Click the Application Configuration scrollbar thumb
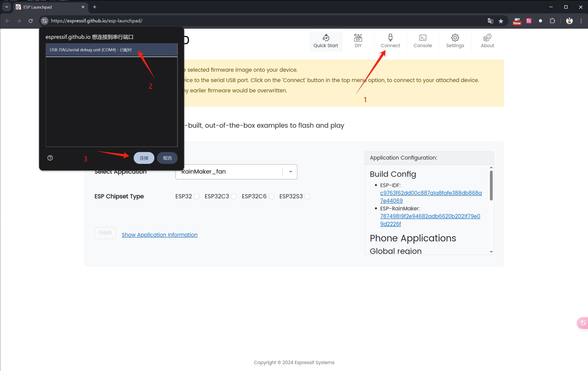The height and width of the screenshot is (371, 588). [491, 185]
